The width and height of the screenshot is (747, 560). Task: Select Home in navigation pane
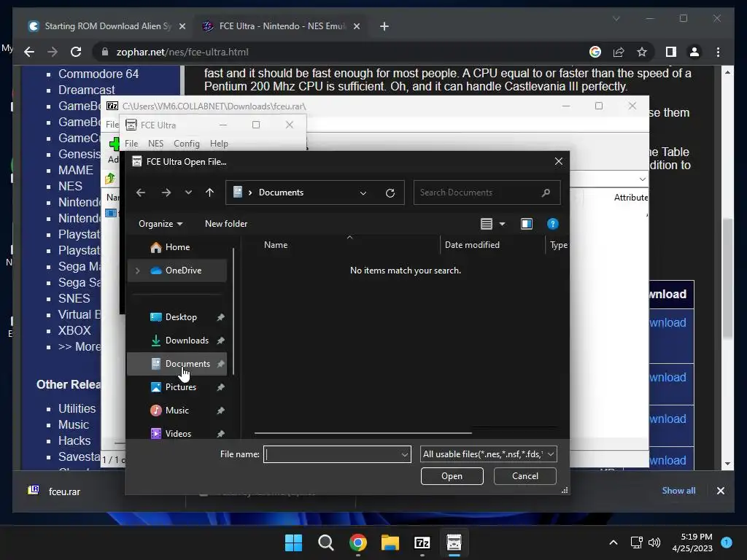[177, 247]
